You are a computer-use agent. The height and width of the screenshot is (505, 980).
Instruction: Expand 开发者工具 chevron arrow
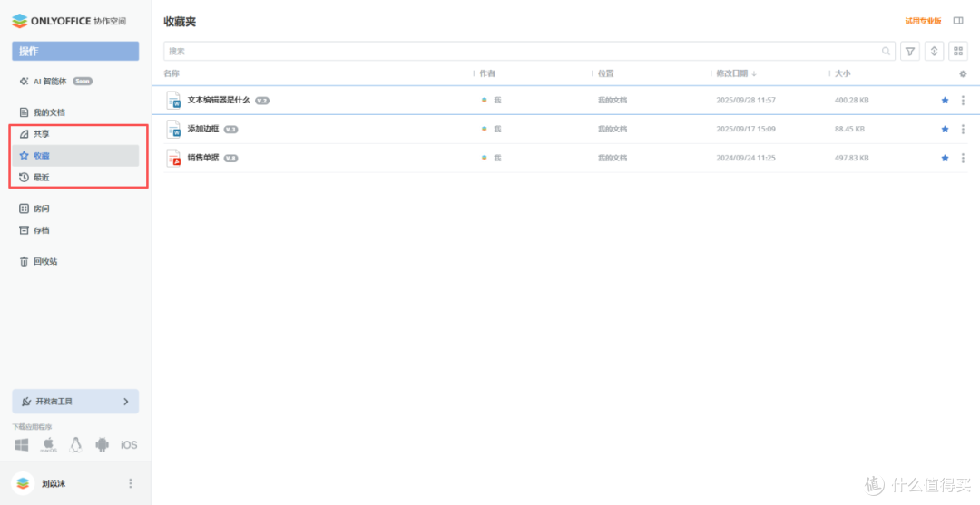pyautogui.click(x=125, y=402)
